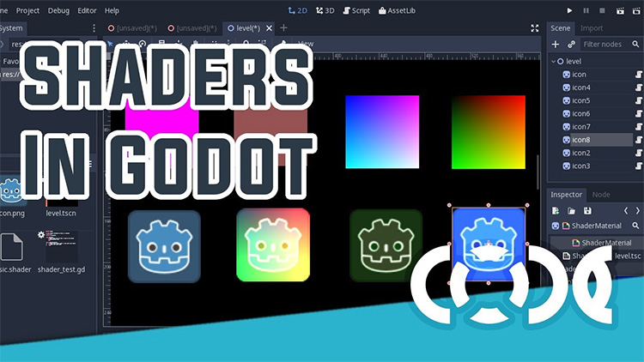Click the viewport vertical scrollbar
Viewport: 644px width, 362px height.
click(538, 172)
